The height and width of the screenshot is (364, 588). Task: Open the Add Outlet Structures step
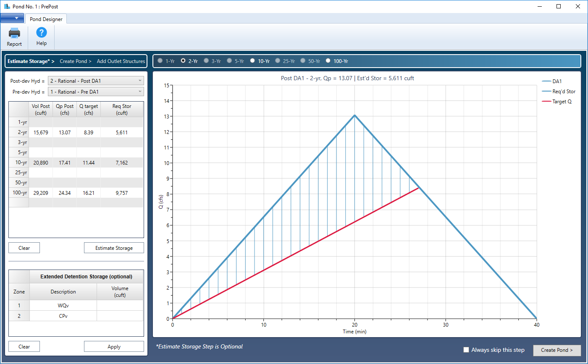pyautogui.click(x=121, y=61)
